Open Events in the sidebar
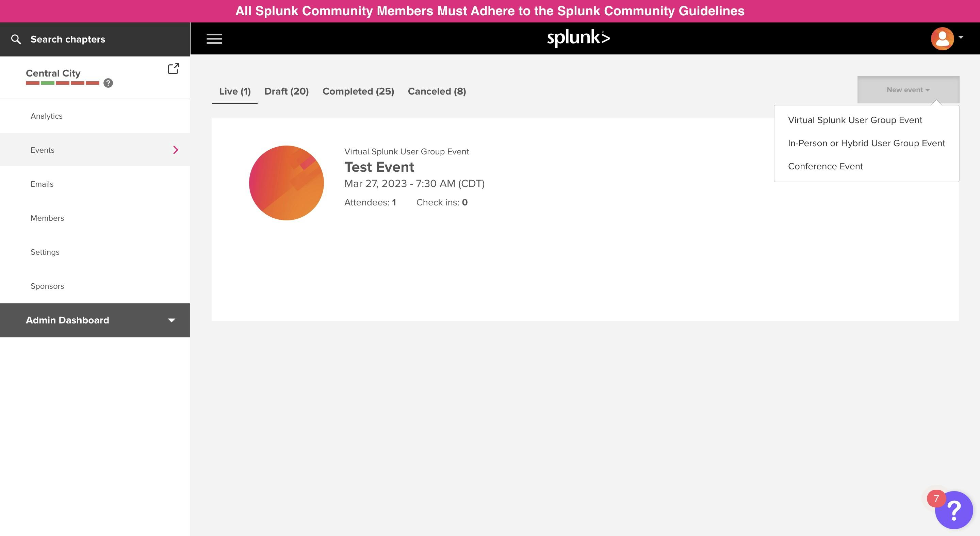Viewport: 980px width, 536px height. [x=95, y=150]
